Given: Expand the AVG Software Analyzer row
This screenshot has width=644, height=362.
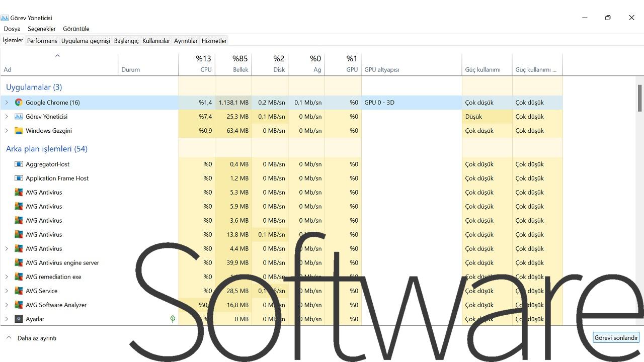Looking at the screenshot, I should click(7, 305).
